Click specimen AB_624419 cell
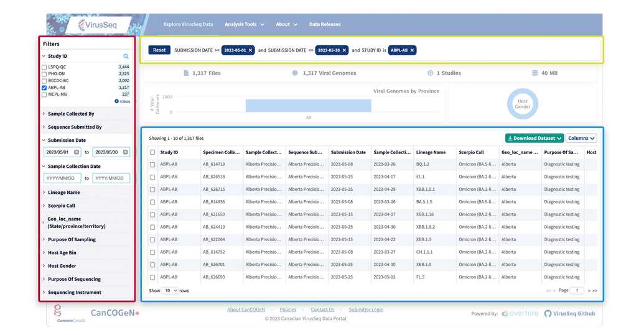This screenshot has width=644, height=335. click(213, 227)
